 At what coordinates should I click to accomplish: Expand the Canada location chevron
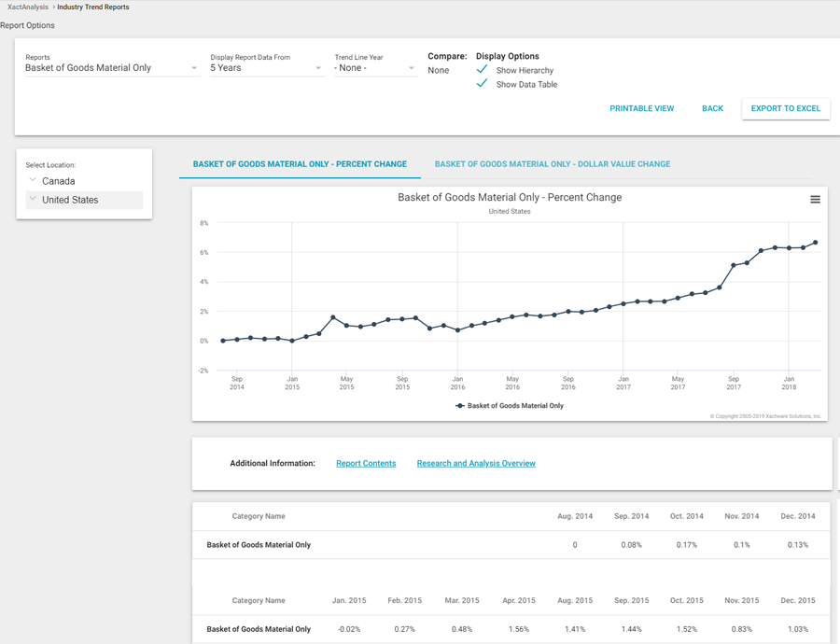point(33,181)
